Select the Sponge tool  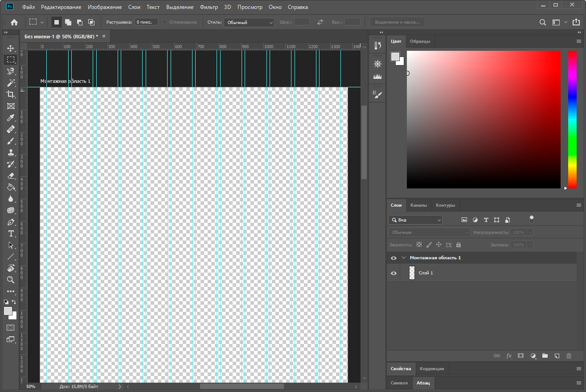tap(11, 210)
